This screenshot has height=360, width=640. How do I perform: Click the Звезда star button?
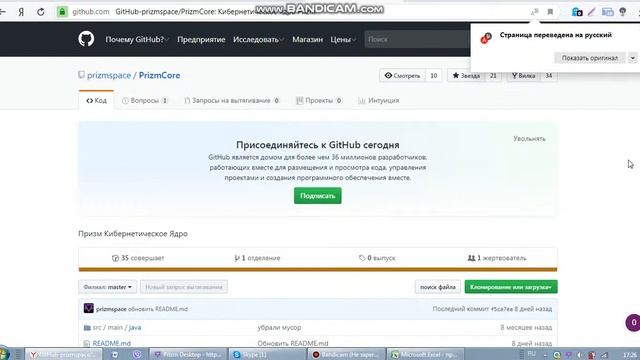click(x=466, y=76)
